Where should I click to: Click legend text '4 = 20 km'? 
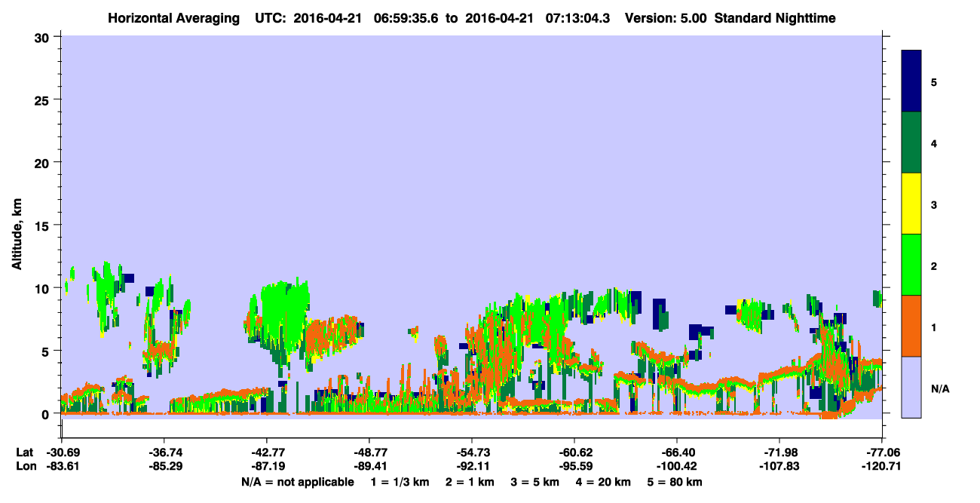pyautogui.click(x=604, y=482)
